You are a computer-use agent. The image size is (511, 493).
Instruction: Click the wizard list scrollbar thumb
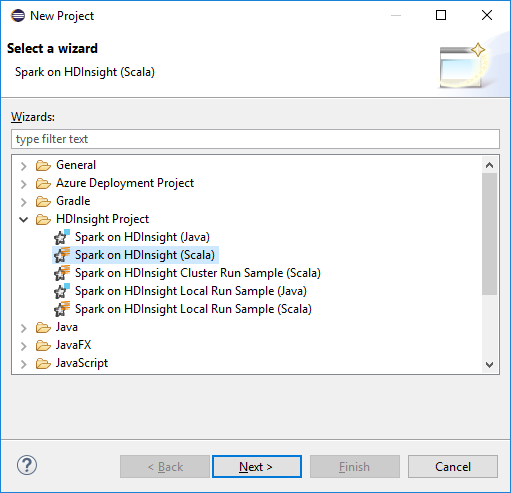489,234
